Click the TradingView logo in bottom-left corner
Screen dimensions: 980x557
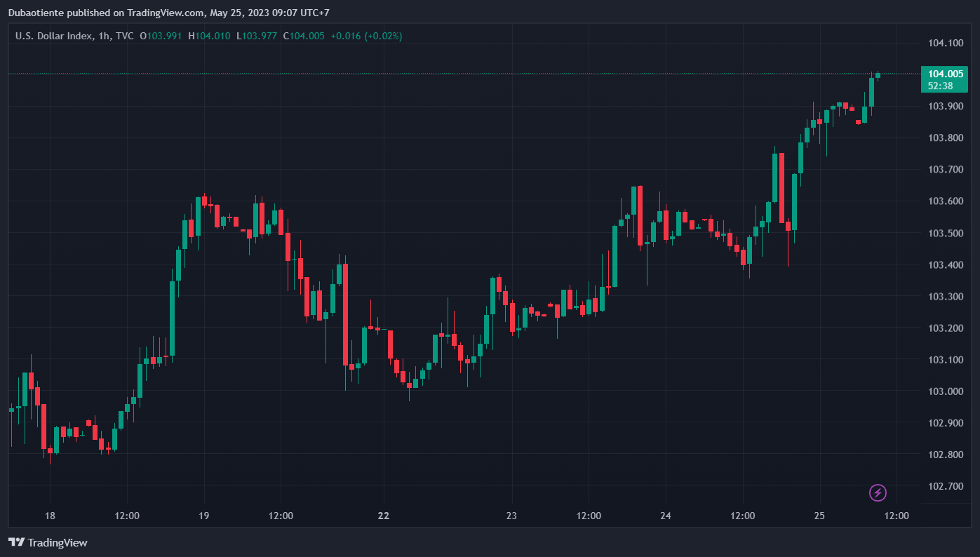click(48, 542)
